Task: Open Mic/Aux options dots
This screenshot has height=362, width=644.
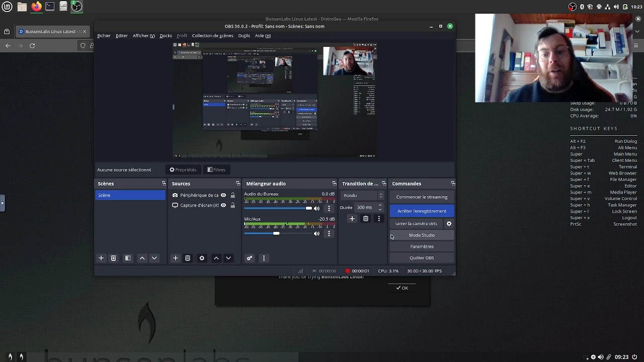Action: [329, 233]
